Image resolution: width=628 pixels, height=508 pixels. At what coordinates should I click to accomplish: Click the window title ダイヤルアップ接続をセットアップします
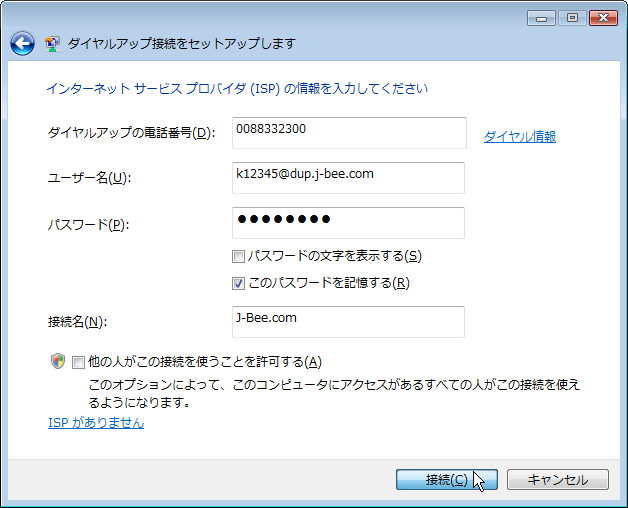(x=182, y=43)
